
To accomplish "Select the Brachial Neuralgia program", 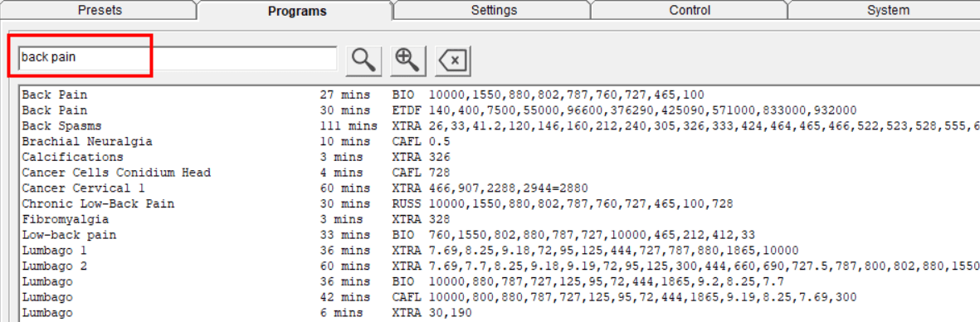I will tap(500, 141).
